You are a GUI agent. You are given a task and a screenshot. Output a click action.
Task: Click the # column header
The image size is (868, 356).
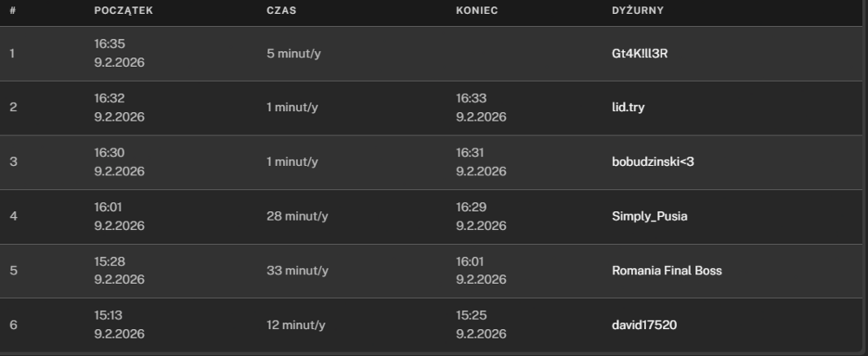(x=12, y=10)
